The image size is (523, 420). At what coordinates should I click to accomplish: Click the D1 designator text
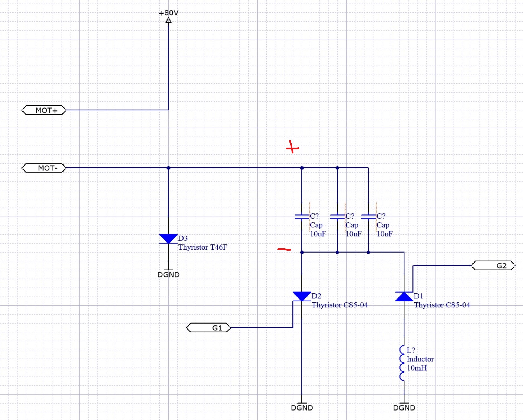(418, 296)
